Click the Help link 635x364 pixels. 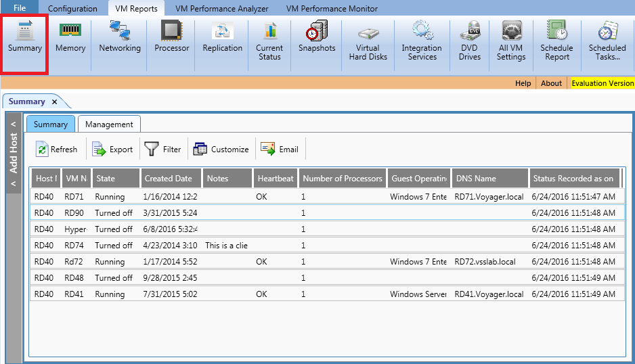[x=523, y=83]
